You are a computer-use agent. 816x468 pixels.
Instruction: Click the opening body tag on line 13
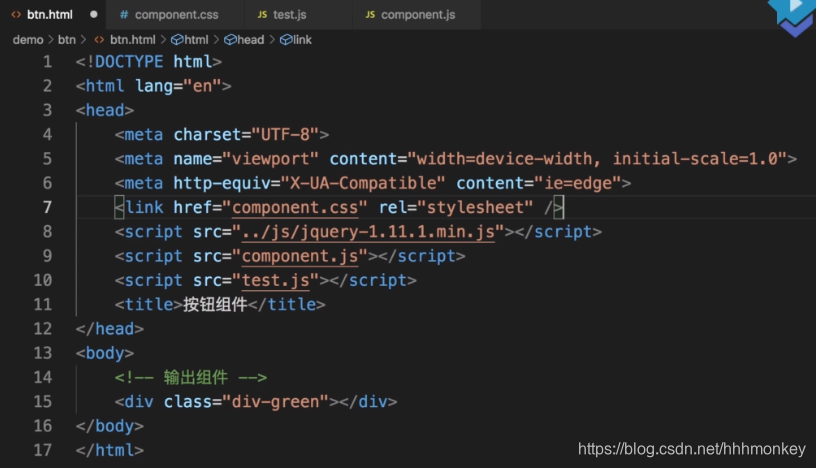tap(105, 353)
